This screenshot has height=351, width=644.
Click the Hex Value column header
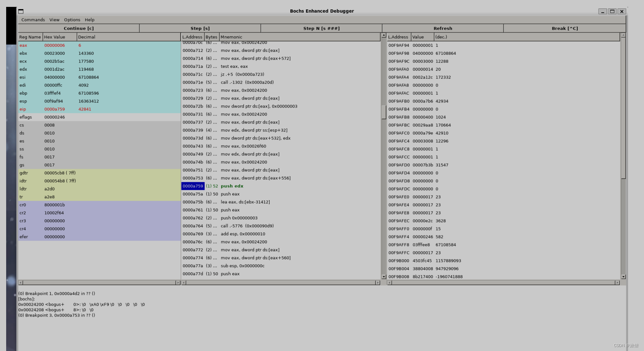coord(60,37)
